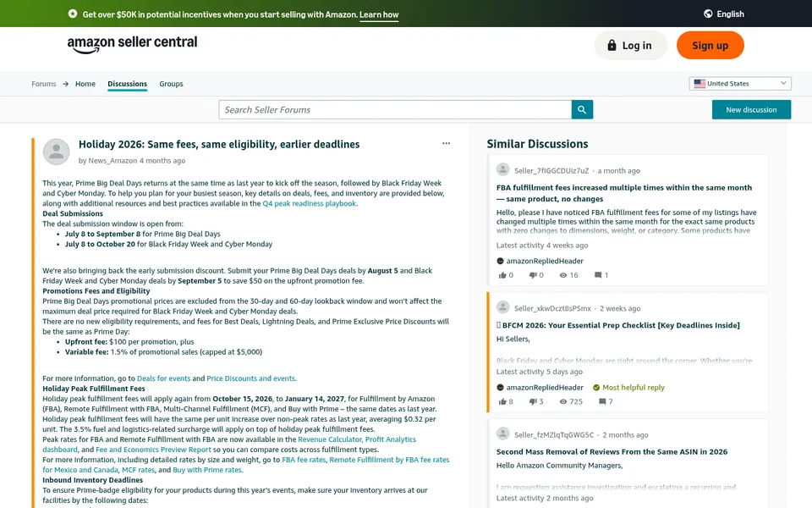
Task: Open the three-dot post options menu
Action: click(x=446, y=144)
